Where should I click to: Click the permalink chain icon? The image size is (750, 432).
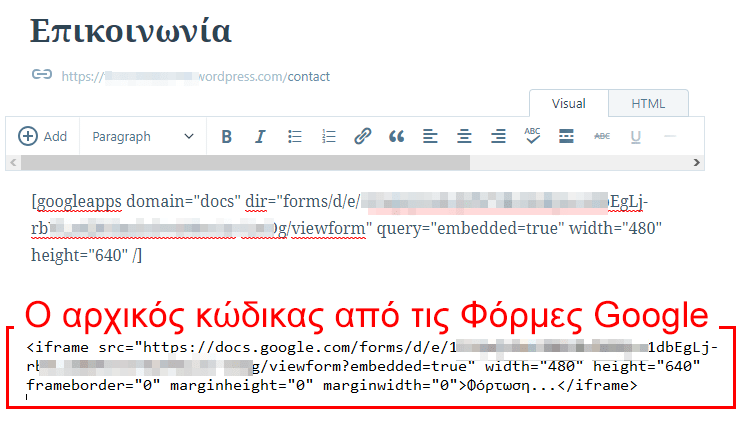pyautogui.click(x=42, y=75)
